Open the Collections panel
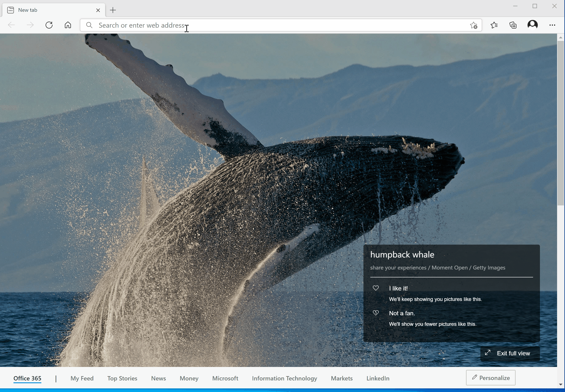This screenshot has height=392, width=565. (513, 25)
